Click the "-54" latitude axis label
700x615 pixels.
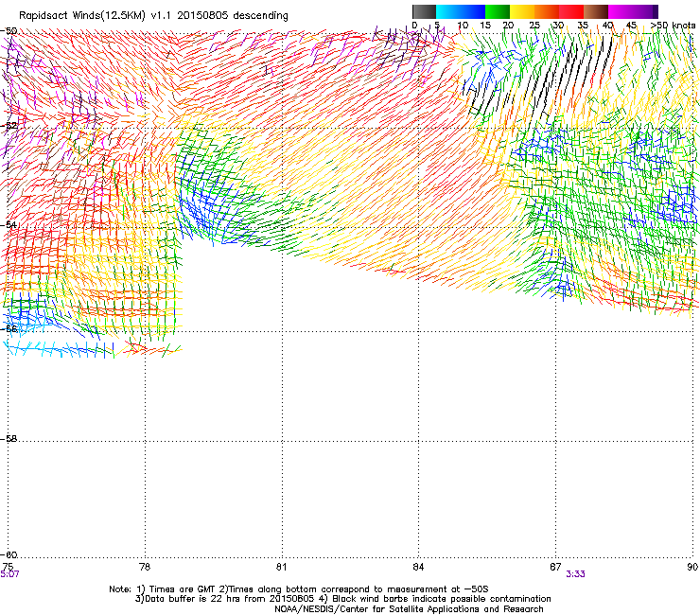pyautogui.click(x=9, y=224)
